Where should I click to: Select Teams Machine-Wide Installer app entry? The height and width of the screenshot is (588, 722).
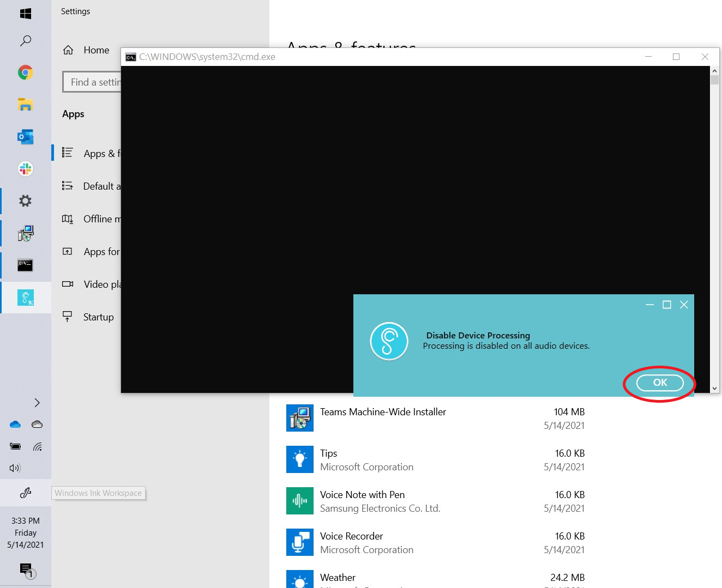pyautogui.click(x=383, y=413)
